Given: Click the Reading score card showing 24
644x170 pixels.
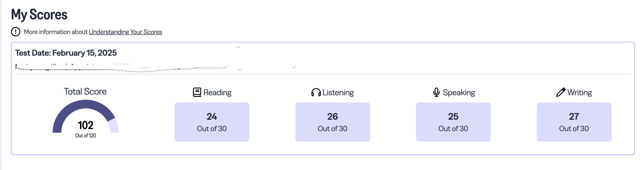Looking at the screenshot, I should [x=212, y=122].
